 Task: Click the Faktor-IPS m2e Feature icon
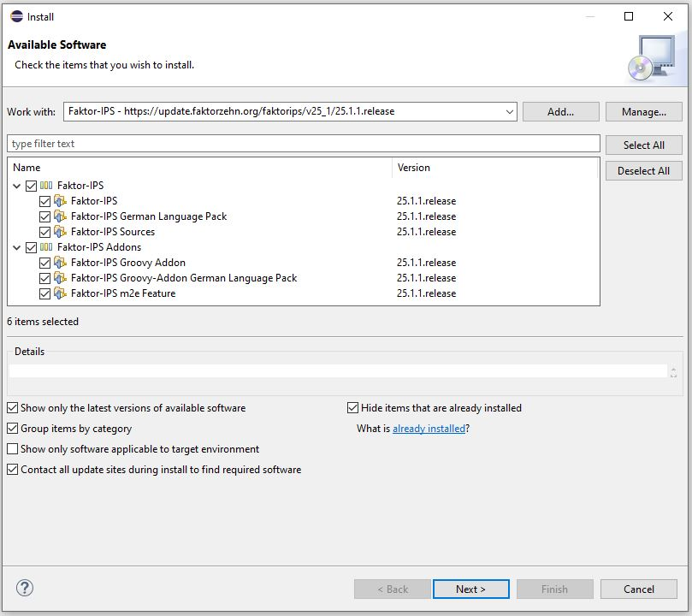[60, 293]
